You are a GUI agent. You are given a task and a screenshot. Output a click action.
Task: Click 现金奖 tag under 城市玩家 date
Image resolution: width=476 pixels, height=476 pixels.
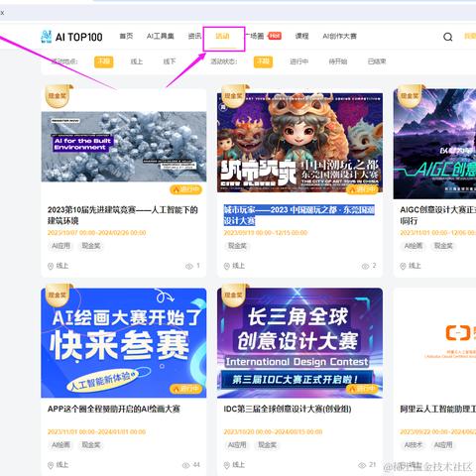coord(237,246)
